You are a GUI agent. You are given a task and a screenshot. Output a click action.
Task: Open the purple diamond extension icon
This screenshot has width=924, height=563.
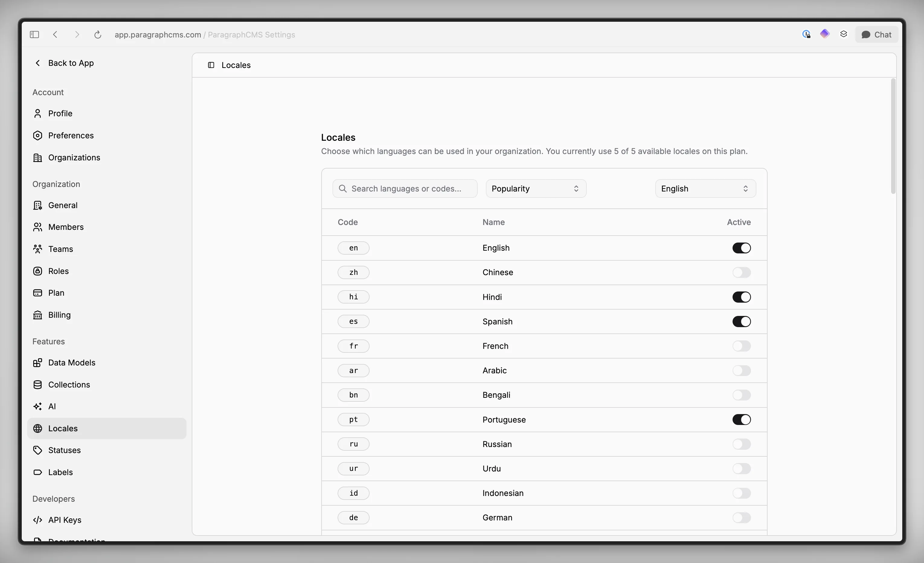pos(825,34)
